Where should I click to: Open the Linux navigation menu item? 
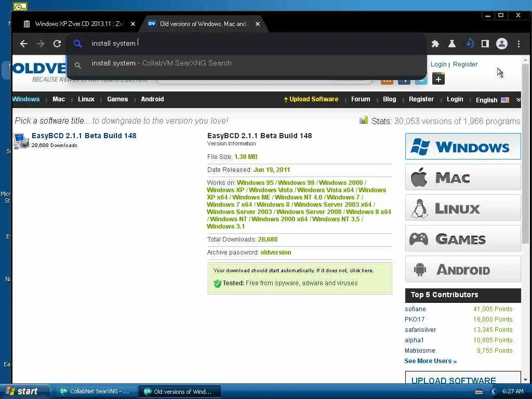click(86, 99)
